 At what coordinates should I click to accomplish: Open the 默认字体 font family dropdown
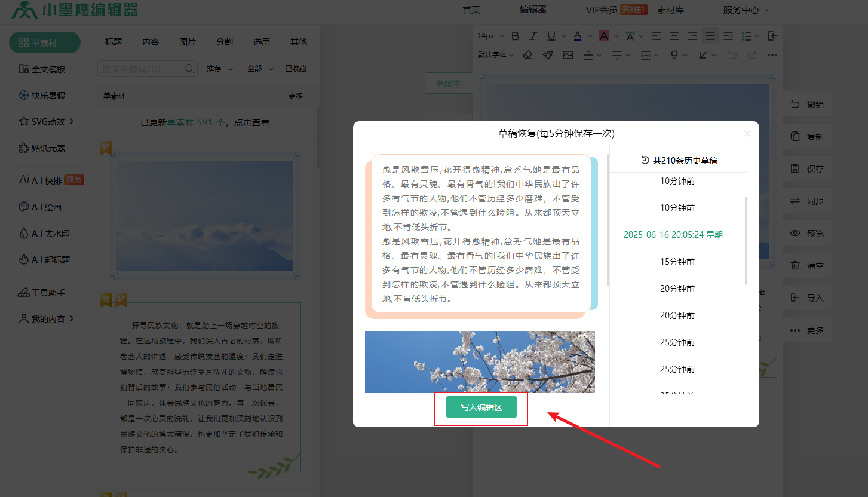pyautogui.click(x=496, y=54)
